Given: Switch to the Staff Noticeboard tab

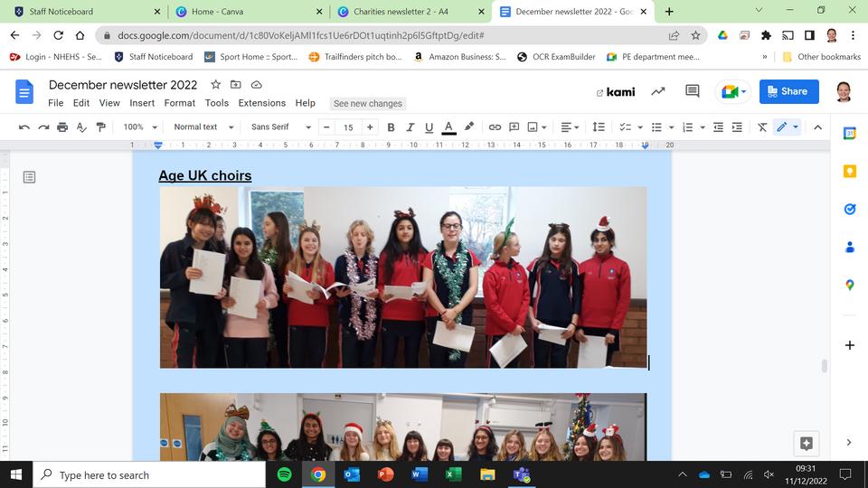Looking at the screenshot, I should pyautogui.click(x=82, y=12).
